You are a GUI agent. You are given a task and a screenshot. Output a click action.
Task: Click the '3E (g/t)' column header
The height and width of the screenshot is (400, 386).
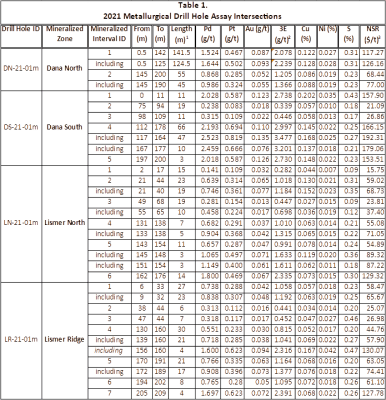[283, 34]
